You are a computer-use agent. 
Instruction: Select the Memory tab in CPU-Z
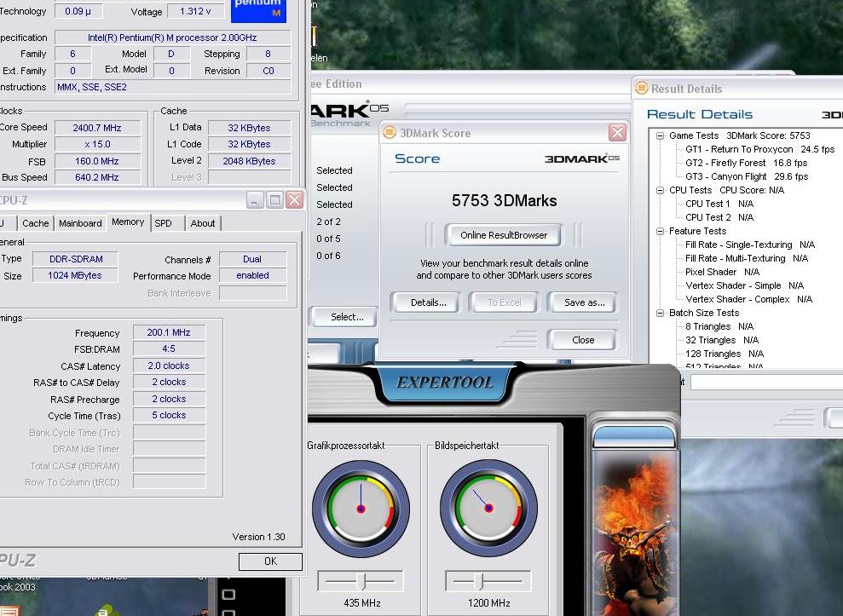tap(128, 222)
